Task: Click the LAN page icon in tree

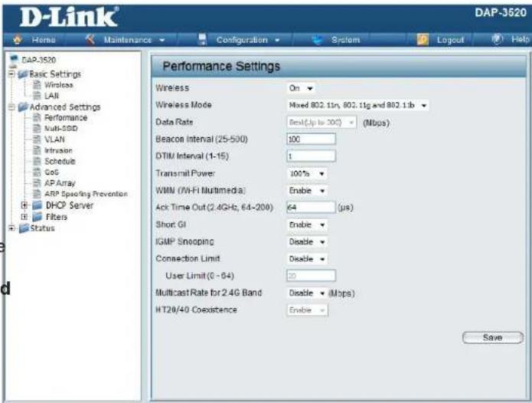Action: 37,96
